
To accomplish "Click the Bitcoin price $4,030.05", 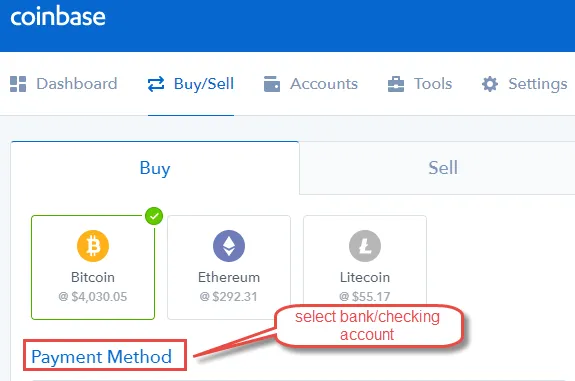I will click(x=93, y=296).
